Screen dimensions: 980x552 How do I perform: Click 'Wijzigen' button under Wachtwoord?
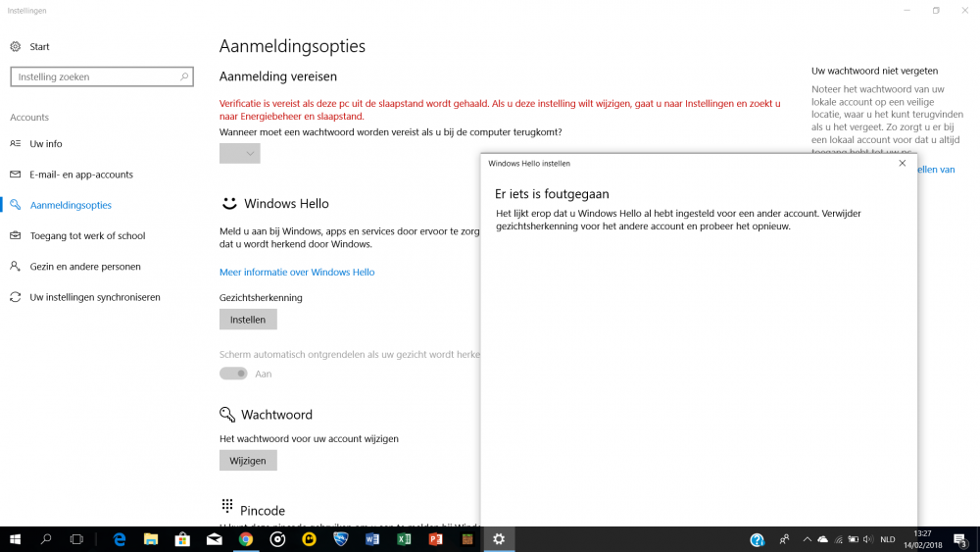tap(248, 461)
